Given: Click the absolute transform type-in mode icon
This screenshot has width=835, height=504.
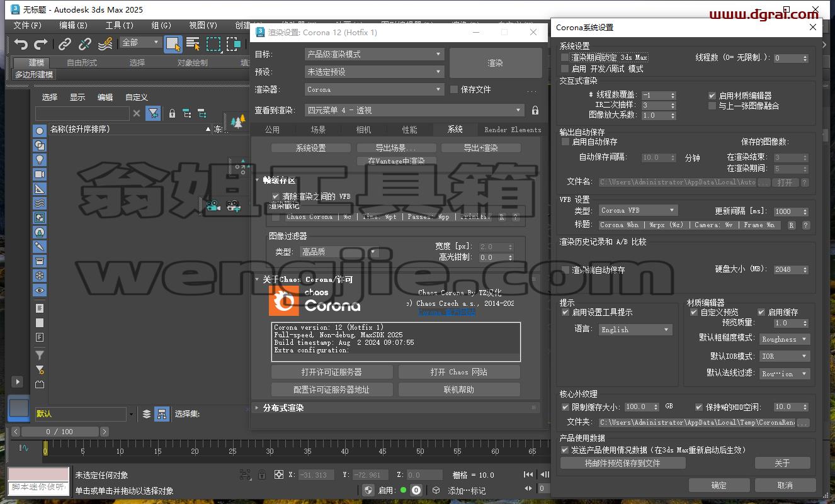Looking at the screenshot, I should [278, 474].
